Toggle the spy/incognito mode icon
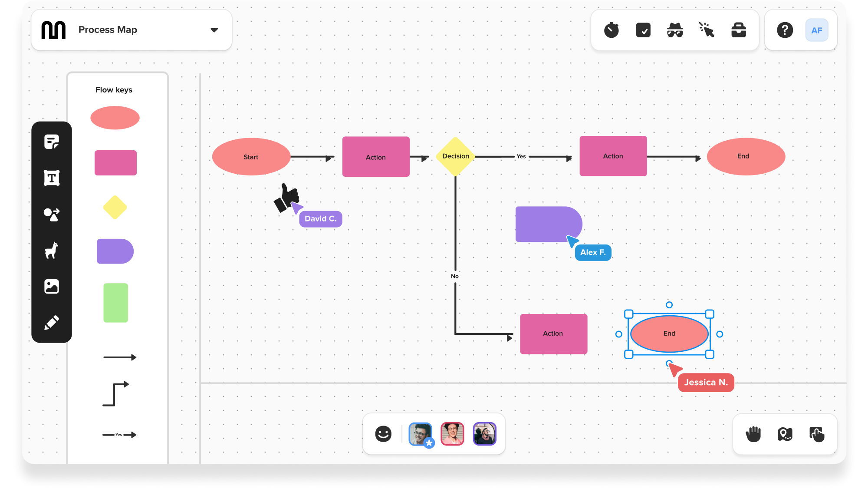Image resolution: width=868 pixels, height=489 pixels. click(675, 30)
